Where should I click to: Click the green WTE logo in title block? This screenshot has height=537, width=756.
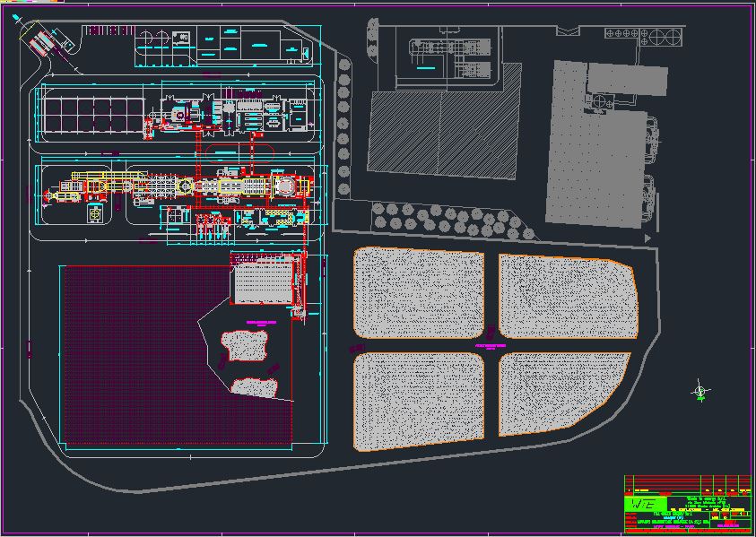click(646, 504)
